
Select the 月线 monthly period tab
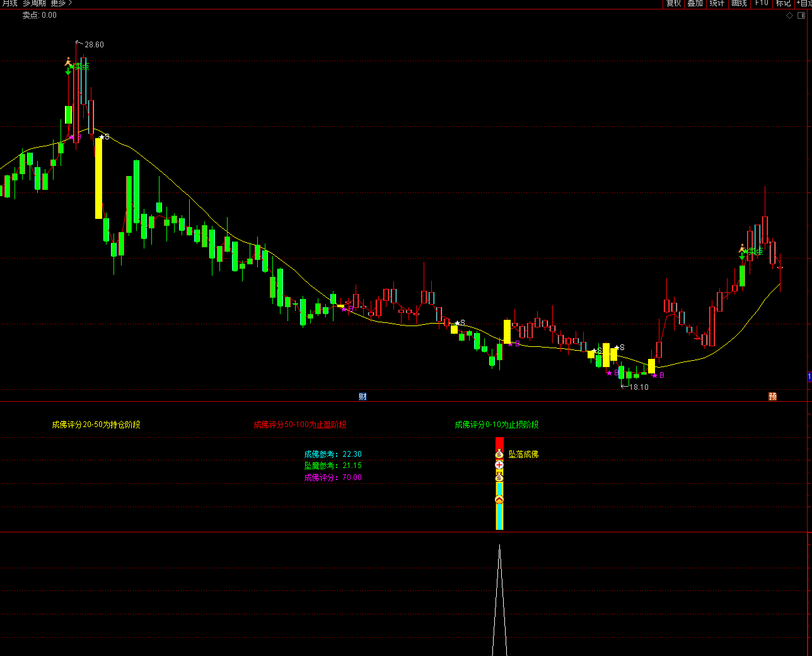[x=9, y=3]
